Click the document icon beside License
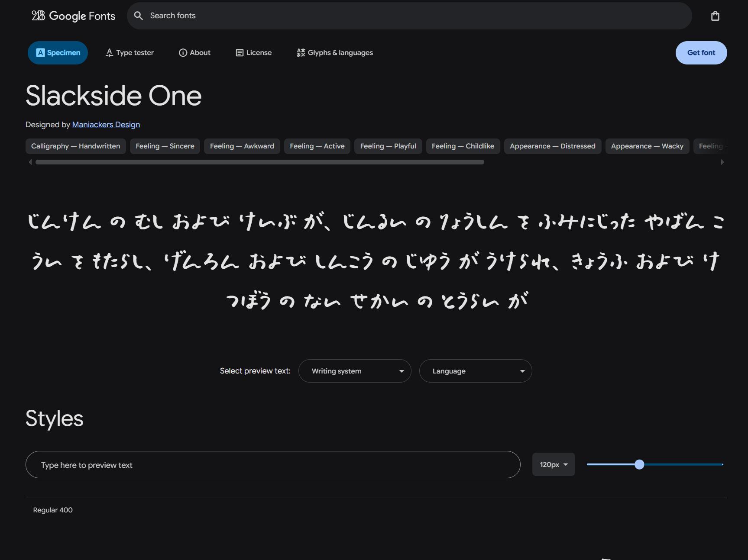Screen dimensions: 748x560 coord(240,52)
